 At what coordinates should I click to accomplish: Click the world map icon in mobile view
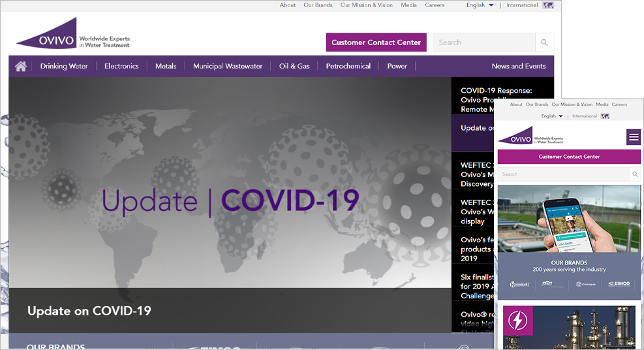pyautogui.click(x=605, y=116)
